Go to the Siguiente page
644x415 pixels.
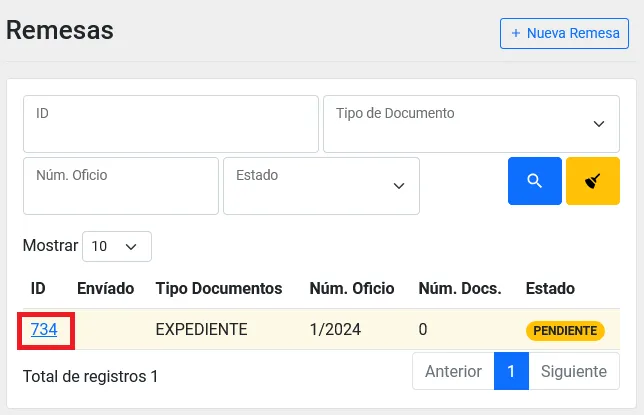click(574, 371)
